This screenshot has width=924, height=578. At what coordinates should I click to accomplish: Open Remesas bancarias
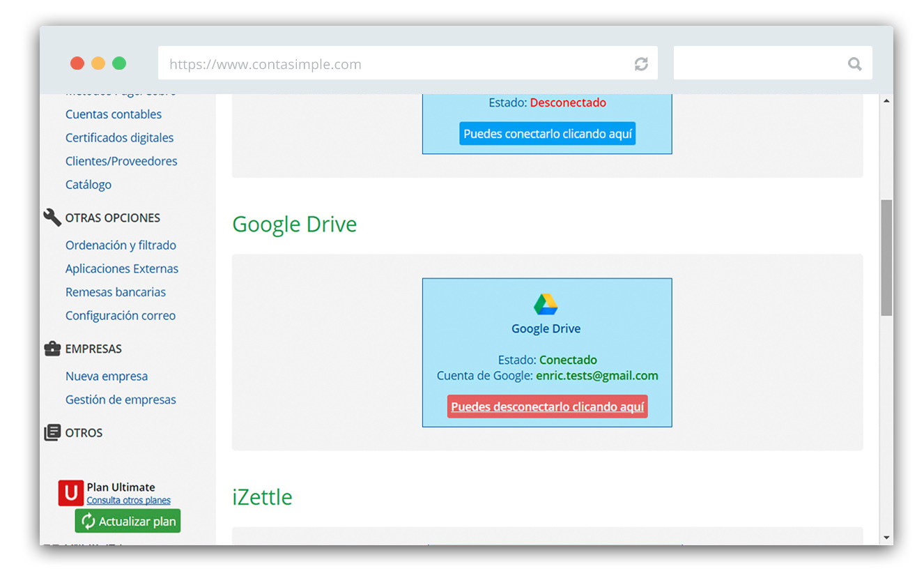point(116,292)
